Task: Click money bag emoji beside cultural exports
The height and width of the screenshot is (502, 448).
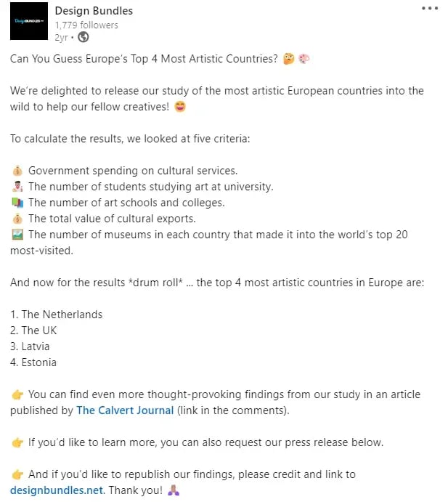Action: coord(17,219)
